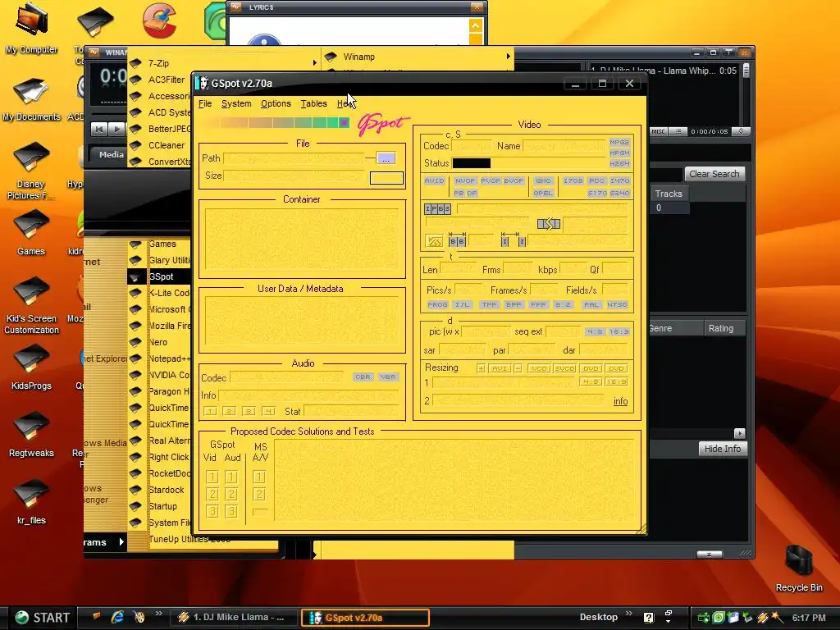Screen dimensions: 840x630
Task: Click Winamp play button
Action: (116, 129)
